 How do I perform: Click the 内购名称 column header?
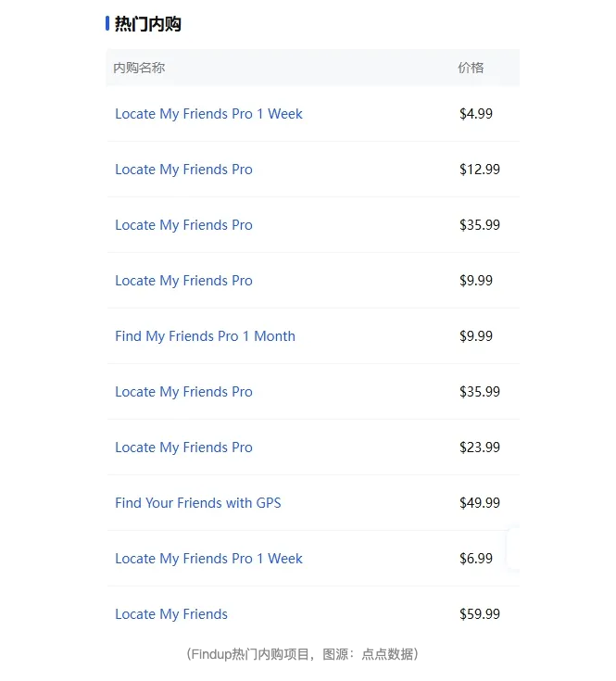(139, 68)
